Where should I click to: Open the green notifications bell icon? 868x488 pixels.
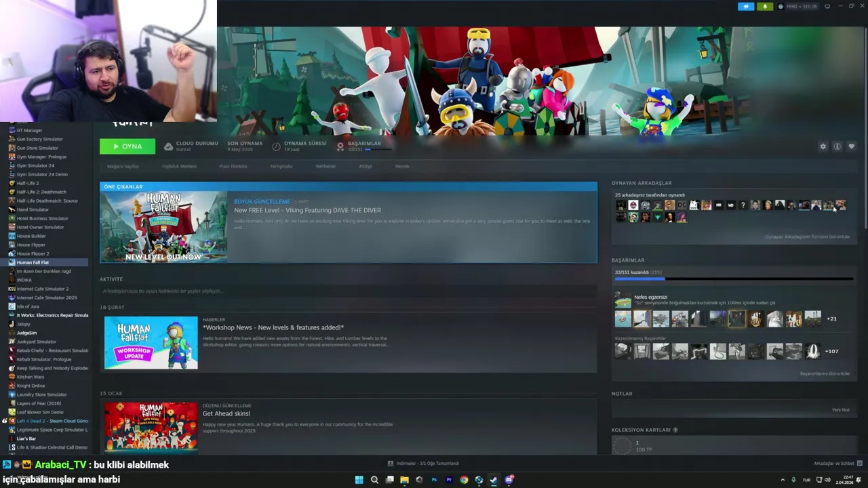click(x=765, y=7)
